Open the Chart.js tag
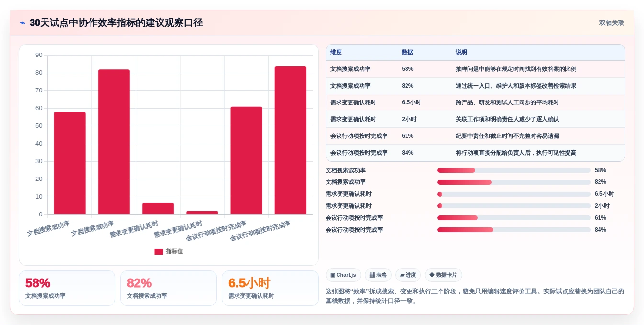This screenshot has width=644, height=325. pyautogui.click(x=343, y=275)
